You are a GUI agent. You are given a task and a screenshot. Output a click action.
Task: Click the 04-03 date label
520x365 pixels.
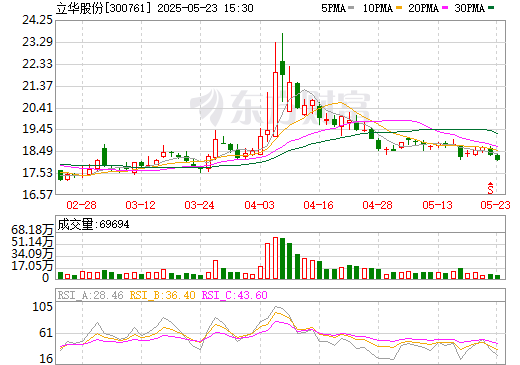tap(259, 205)
